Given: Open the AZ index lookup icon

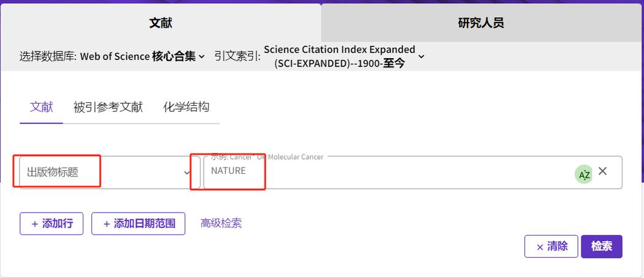Looking at the screenshot, I should point(584,175).
